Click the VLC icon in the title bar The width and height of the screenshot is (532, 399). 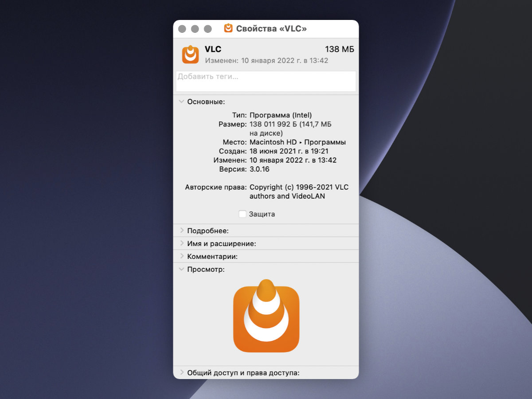point(228,28)
